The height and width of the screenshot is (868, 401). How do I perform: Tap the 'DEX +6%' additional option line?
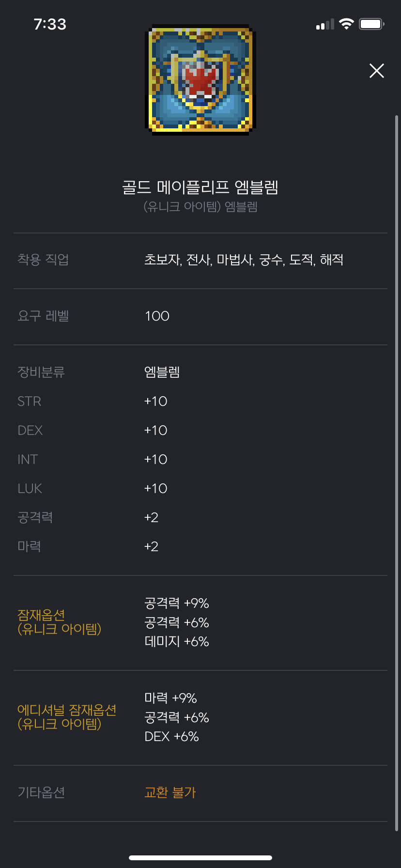tap(170, 736)
